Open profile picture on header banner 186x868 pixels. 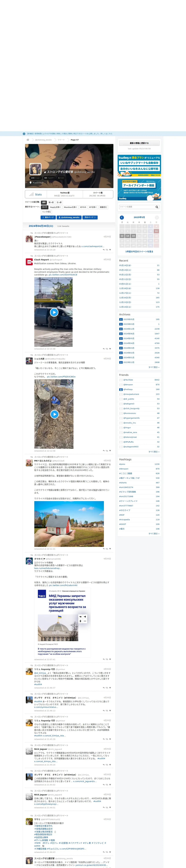click(35, 169)
